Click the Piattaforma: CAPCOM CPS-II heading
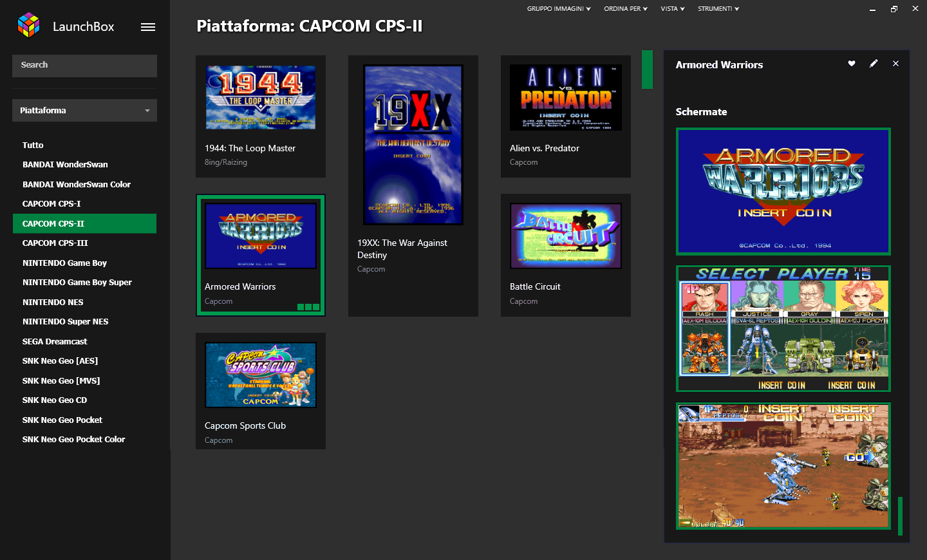Viewport: 927px width, 560px height. pyautogui.click(x=310, y=26)
